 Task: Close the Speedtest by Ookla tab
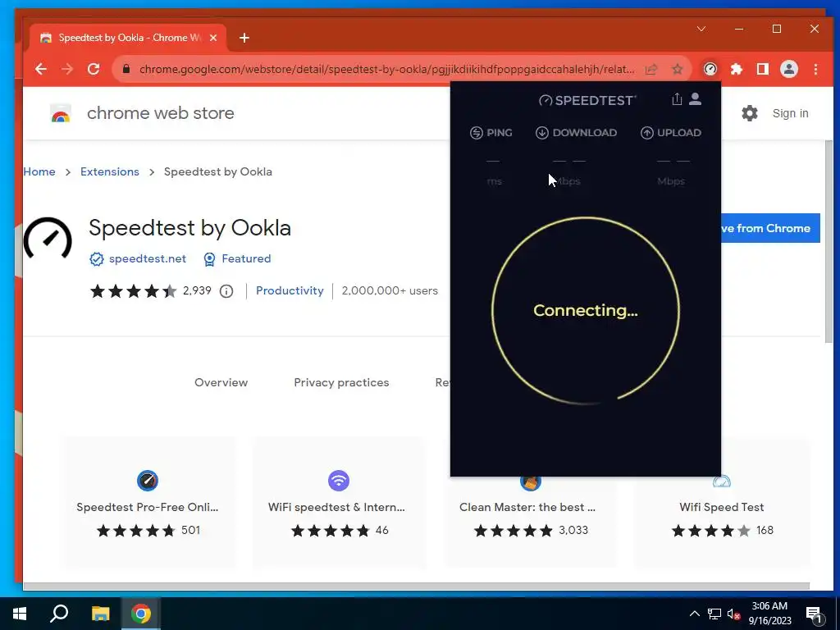tap(213, 38)
